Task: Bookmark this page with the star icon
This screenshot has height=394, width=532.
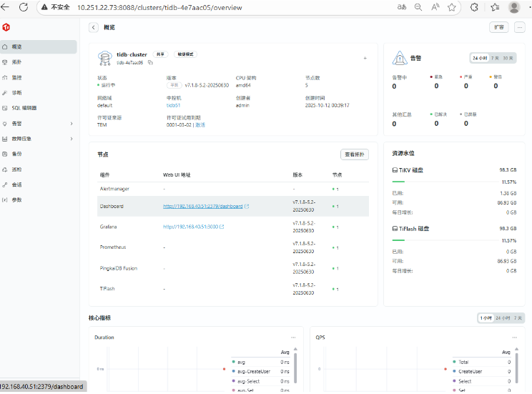Action: pos(451,7)
